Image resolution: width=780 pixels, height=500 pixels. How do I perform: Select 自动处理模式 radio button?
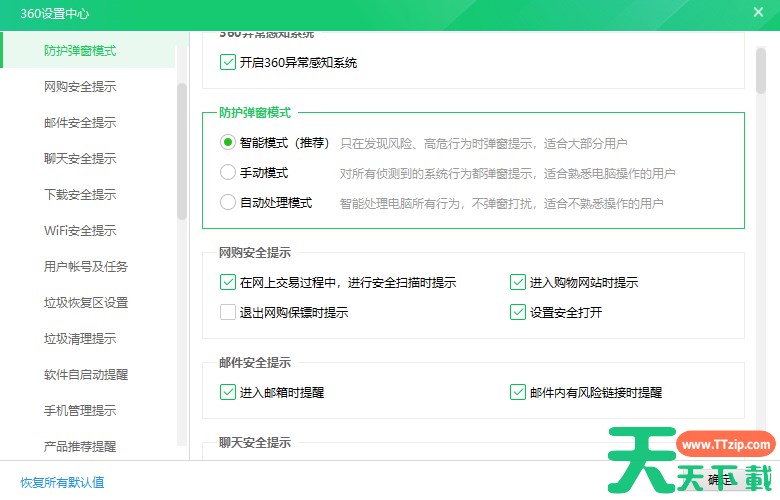(x=228, y=203)
